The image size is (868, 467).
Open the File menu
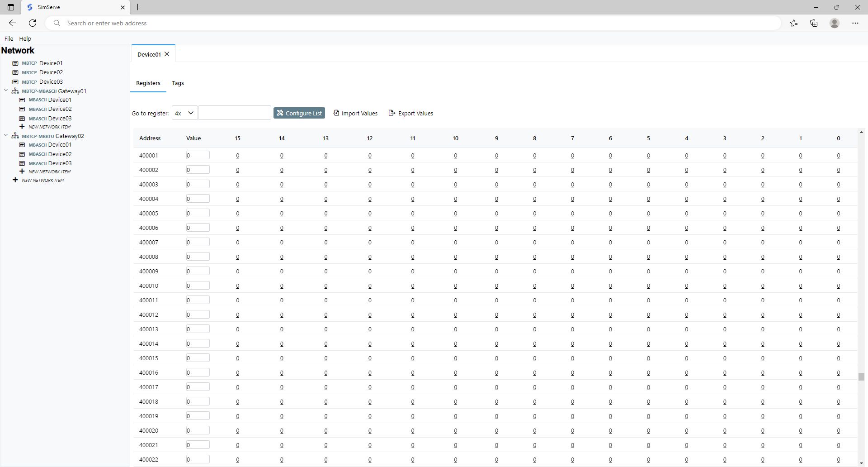pos(9,38)
